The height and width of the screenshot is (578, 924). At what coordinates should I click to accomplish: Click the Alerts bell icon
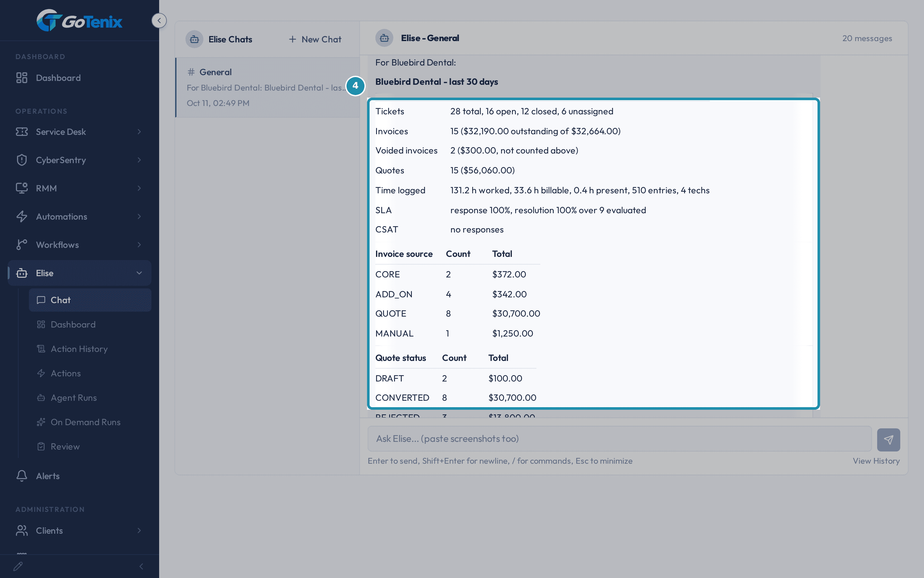[x=22, y=476]
